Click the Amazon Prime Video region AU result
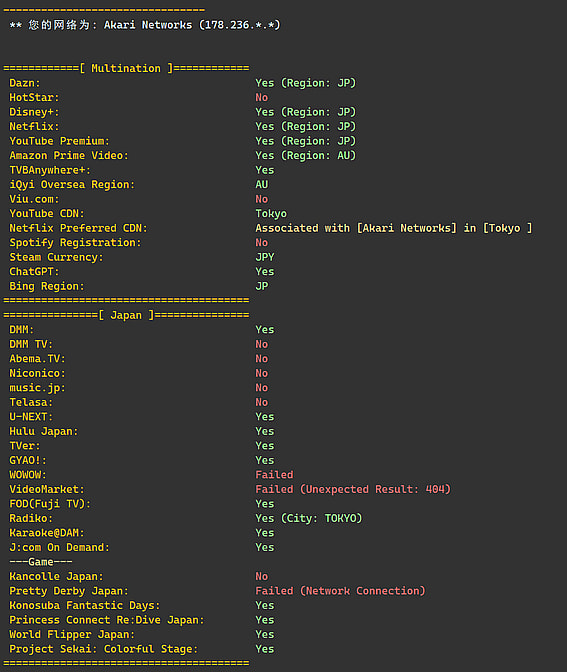 [306, 156]
